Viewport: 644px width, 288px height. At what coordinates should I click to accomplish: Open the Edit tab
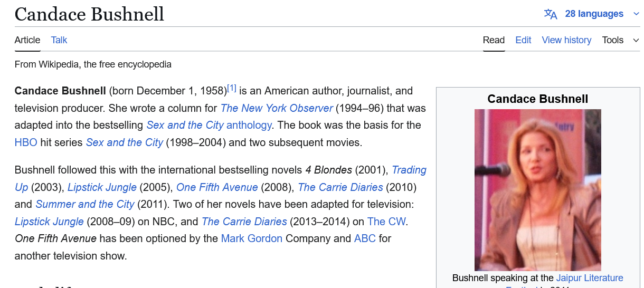[x=523, y=40]
